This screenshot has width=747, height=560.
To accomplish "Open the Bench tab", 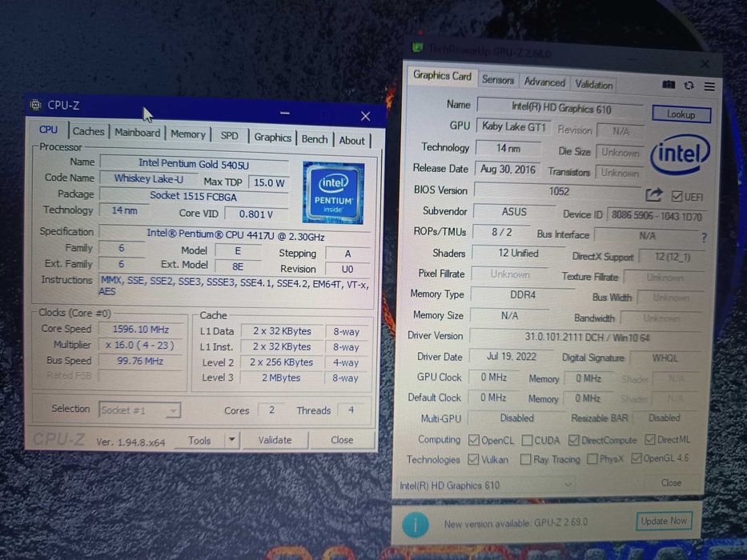I will point(315,139).
